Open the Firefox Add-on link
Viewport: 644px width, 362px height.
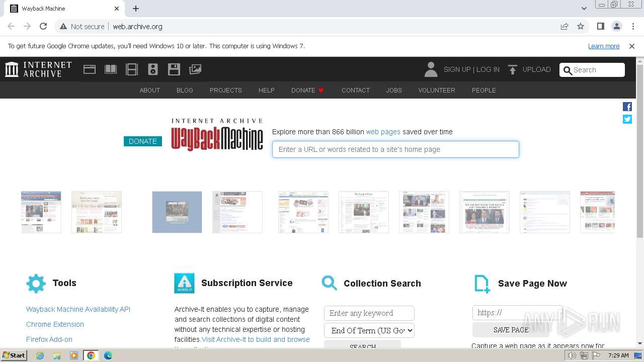point(49,339)
